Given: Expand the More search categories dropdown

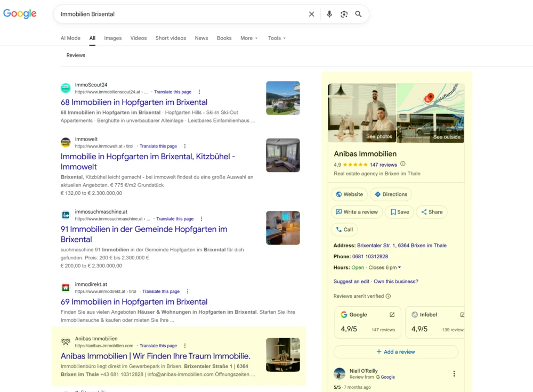Looking at the screenshot, I should click(x=249, y=38).
